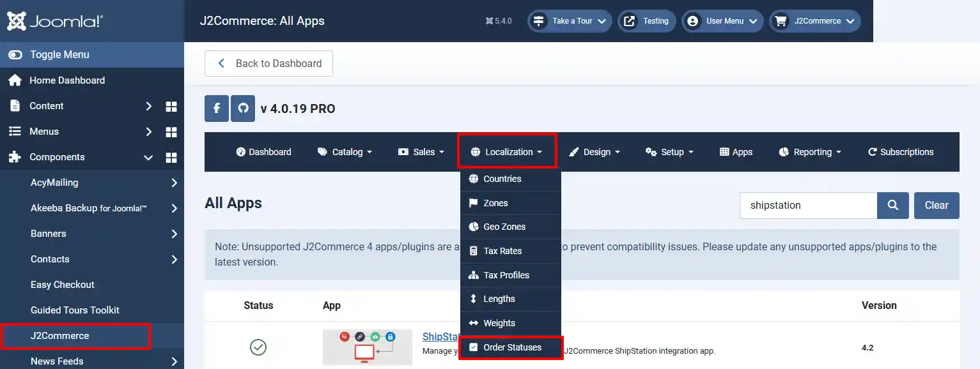Expand the Menus submenu chevron
Screen dimensions: 980x369
[148, 132]
